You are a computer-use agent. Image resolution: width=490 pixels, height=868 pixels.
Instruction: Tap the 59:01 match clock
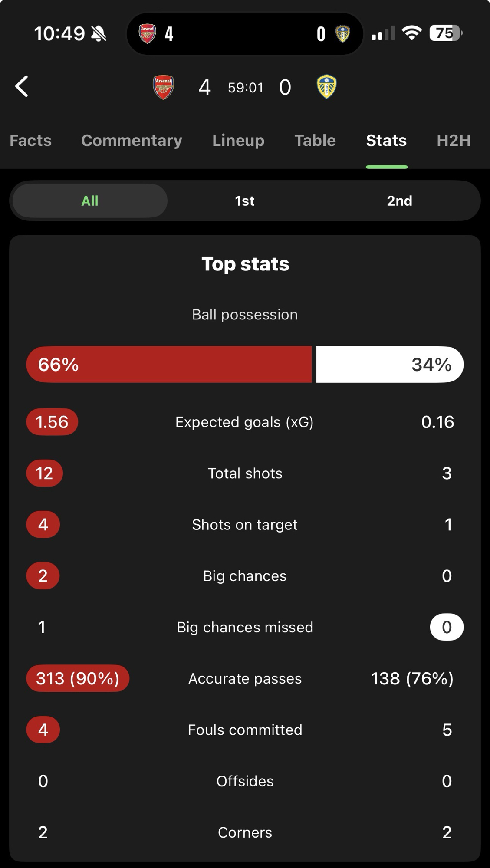point(246,88)
